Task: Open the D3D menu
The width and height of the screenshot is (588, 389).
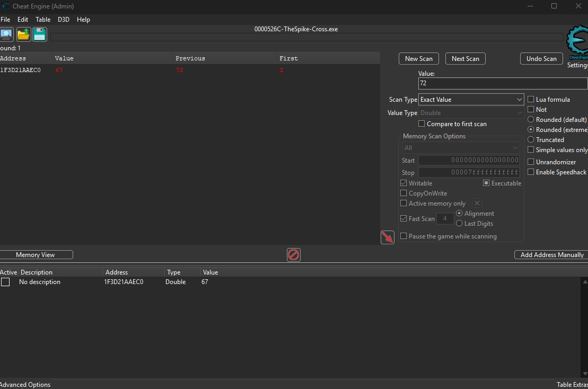Action: 64,20
